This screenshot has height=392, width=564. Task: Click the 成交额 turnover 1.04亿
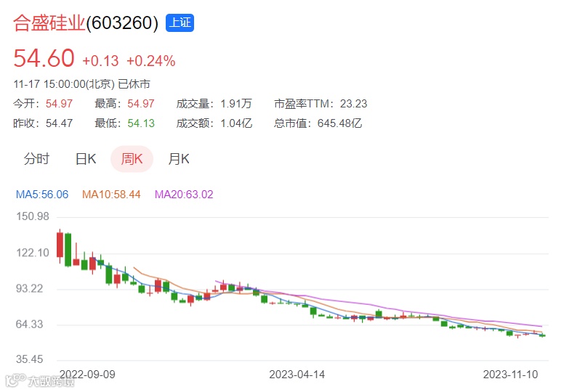click(x=236, y=123)
